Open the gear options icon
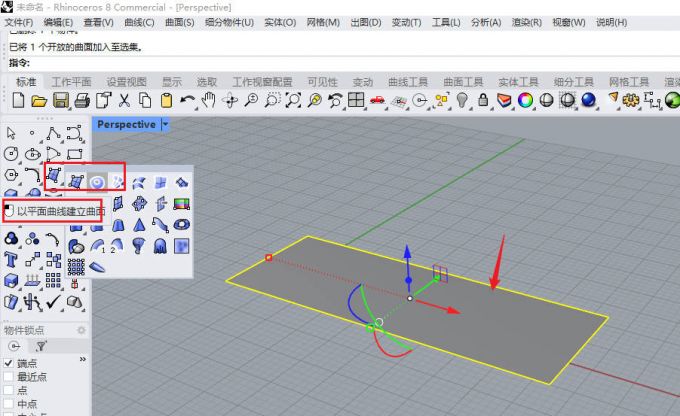 (631, 101)
